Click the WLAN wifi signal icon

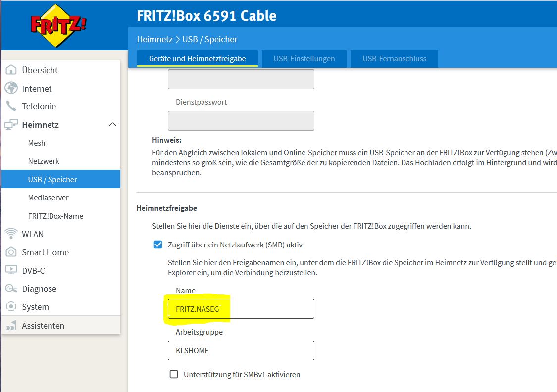pos(11,234)
